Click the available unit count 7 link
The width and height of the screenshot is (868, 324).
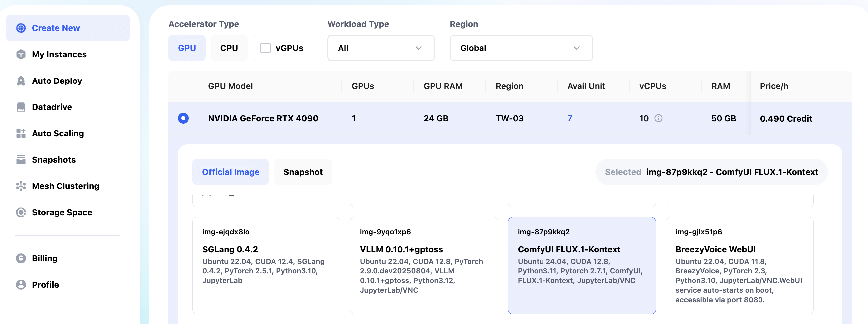569,118
